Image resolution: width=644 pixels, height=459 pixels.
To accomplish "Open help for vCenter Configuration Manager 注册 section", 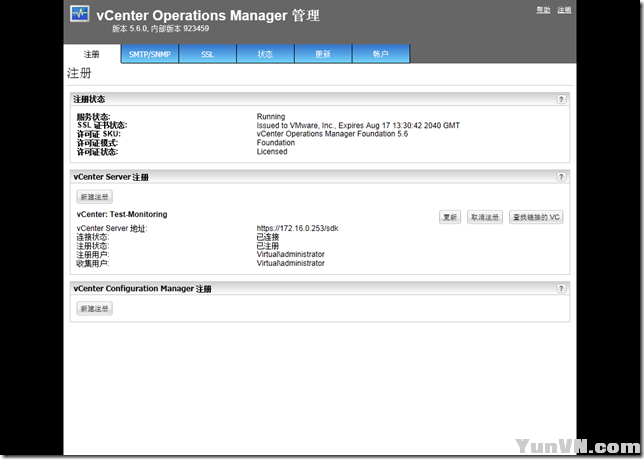I will 561,288.
